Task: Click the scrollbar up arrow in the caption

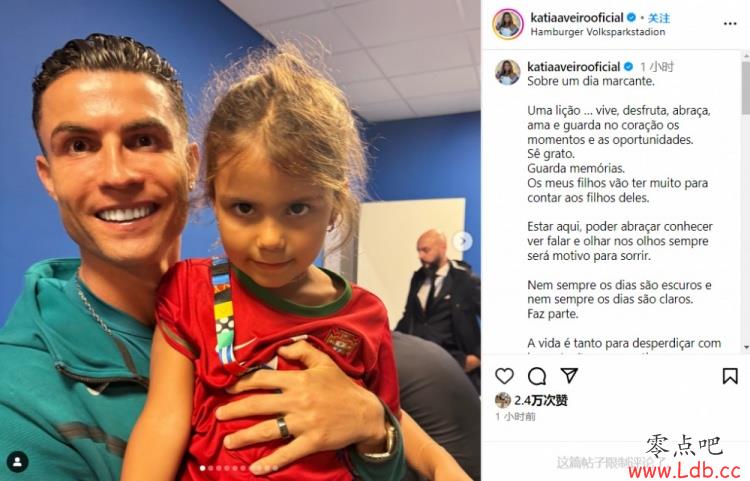Action: click(x=746, y=55)
